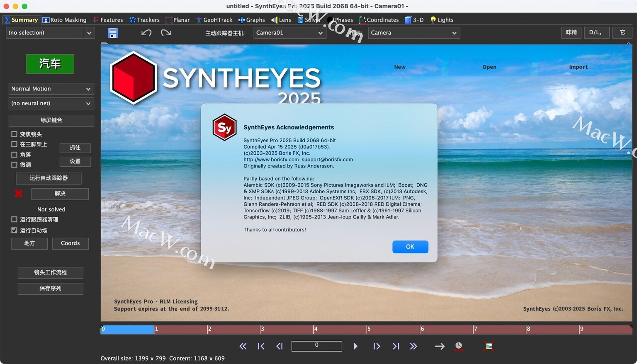Select the Summary room tab
Screen dimensions: 637x364
21,20
